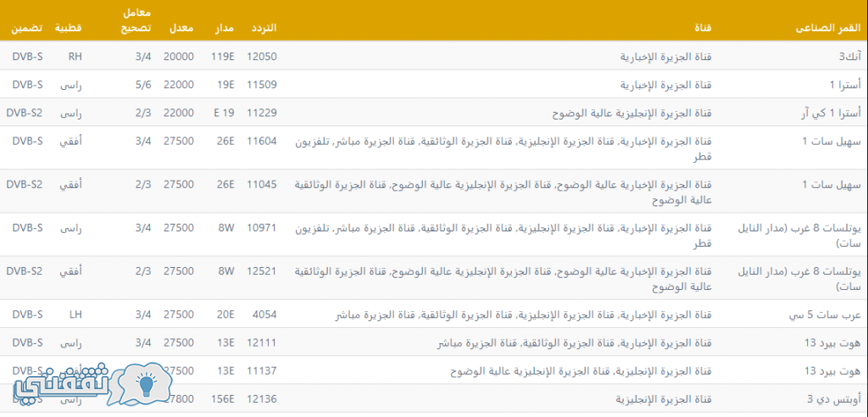
Task: Select frequency value 12136
Action: click(x=264, y=398)
